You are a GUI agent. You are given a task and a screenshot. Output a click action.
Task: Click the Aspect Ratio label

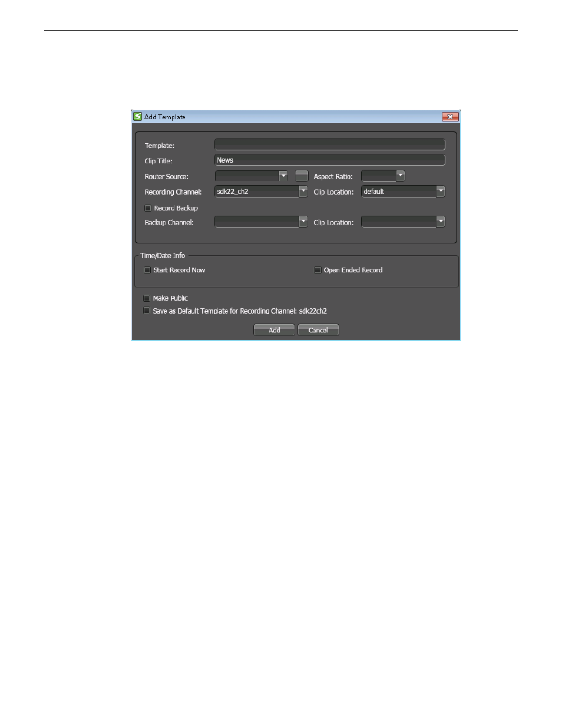click(x=333, y=177)
